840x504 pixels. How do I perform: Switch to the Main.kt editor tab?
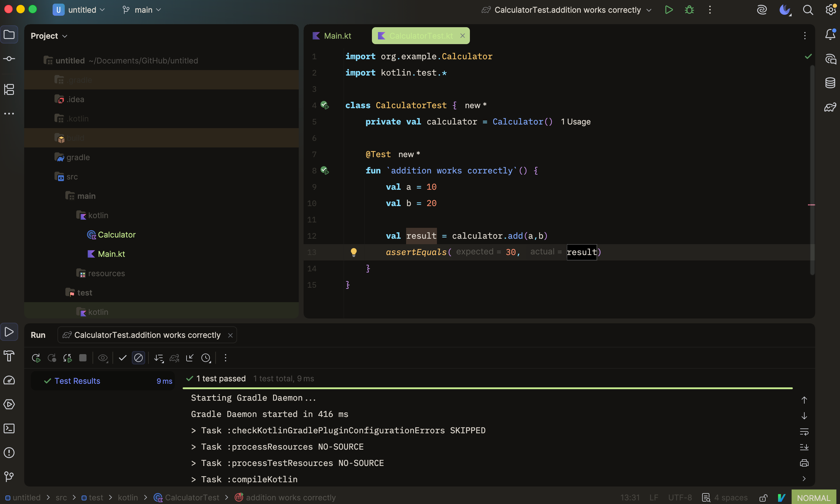(332, 36)
